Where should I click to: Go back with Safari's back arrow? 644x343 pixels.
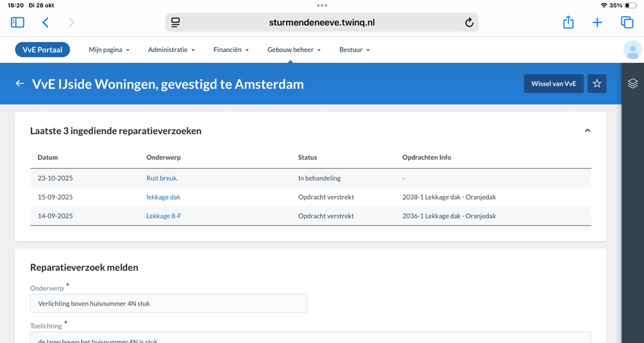pyautogui.click(x=46, y=22)
